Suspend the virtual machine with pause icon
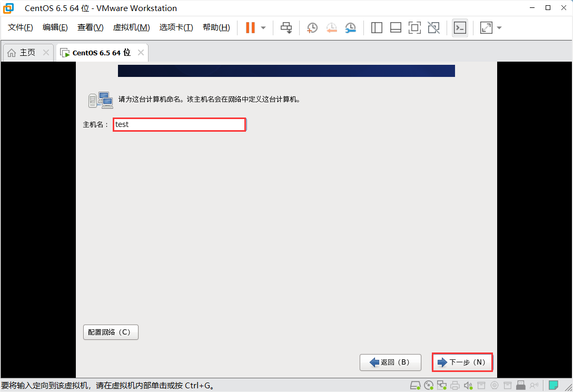Viewport: 573px width, 392px height. click(251, 27)
